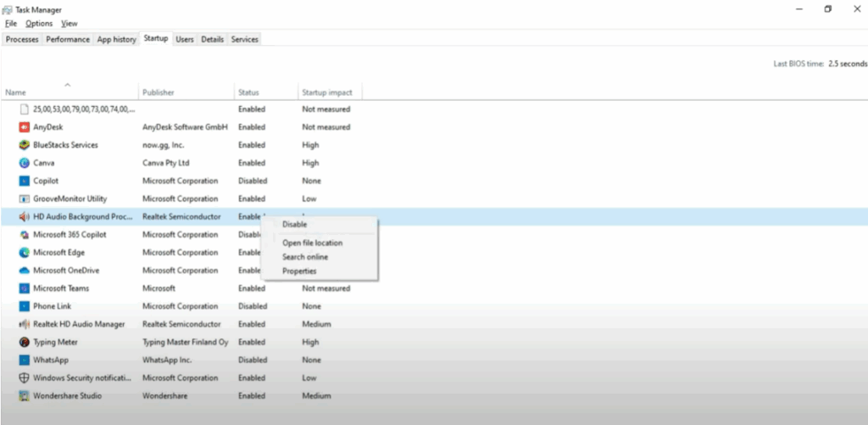Click the AnyDesk app icon
Image resolution: width=868 pixels, height=425 pixels.
coord(24,127)
